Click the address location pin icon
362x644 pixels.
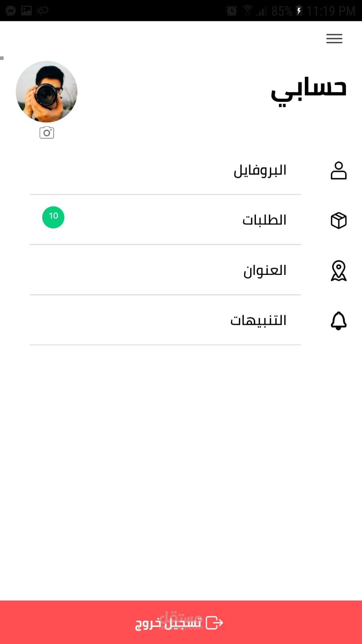coord(339,270)
